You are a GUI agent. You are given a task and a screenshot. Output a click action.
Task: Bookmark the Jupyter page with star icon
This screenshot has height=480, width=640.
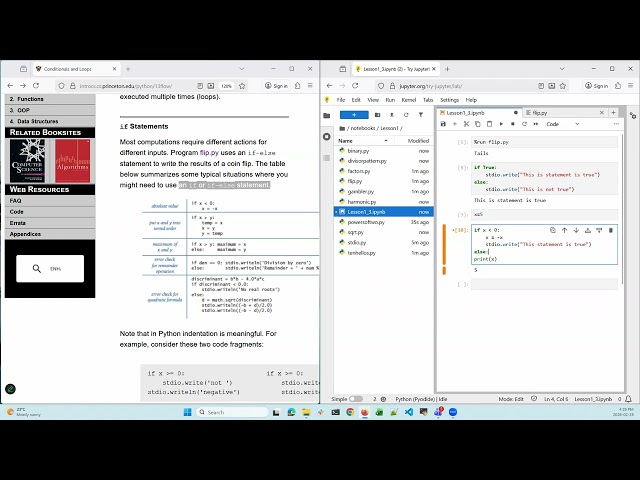(563, 86)
